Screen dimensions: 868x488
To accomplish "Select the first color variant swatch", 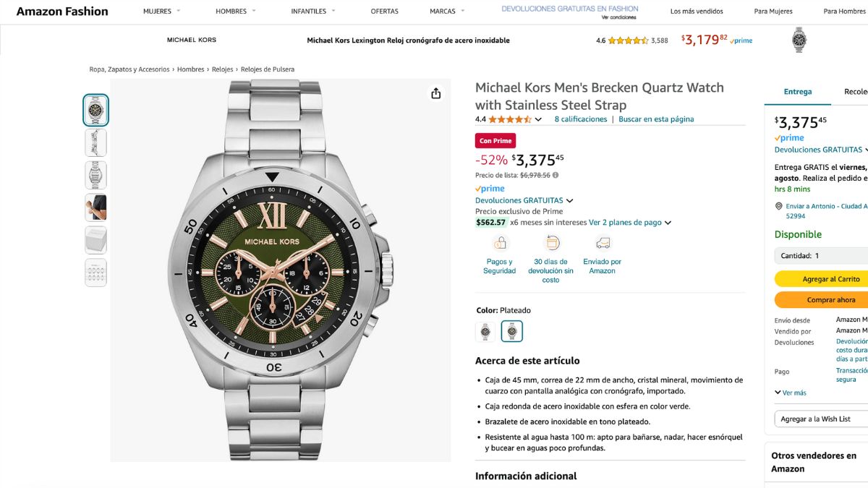I will (x=485, y=331).
